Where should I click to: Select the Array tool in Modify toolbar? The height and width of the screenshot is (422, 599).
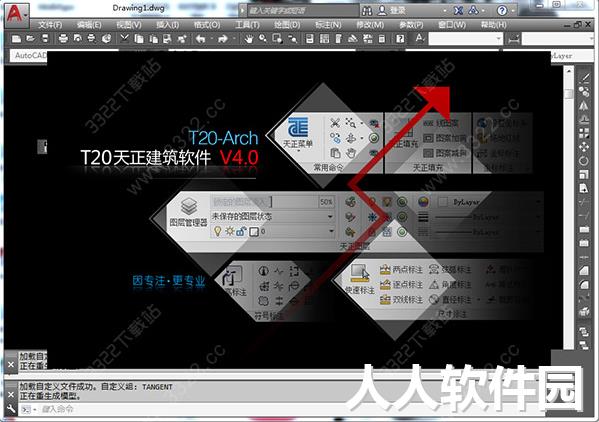[584, 133]
